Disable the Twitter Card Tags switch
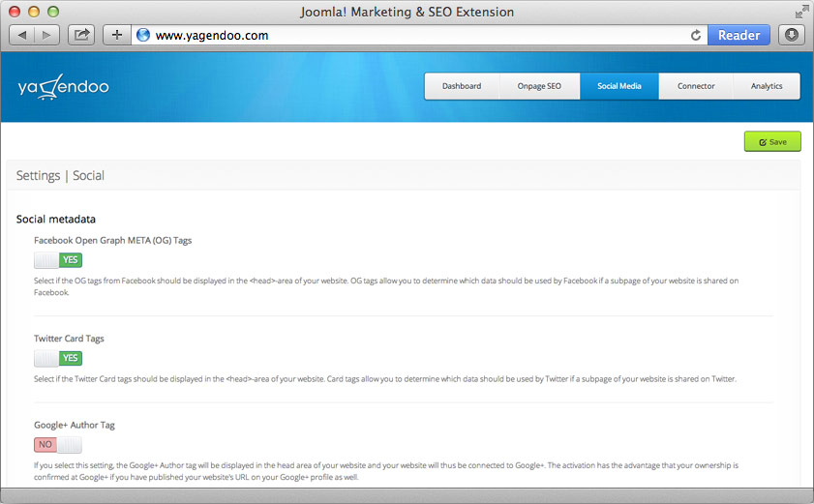This screenshot has width=814, height=504. click(x=58, y=358)
